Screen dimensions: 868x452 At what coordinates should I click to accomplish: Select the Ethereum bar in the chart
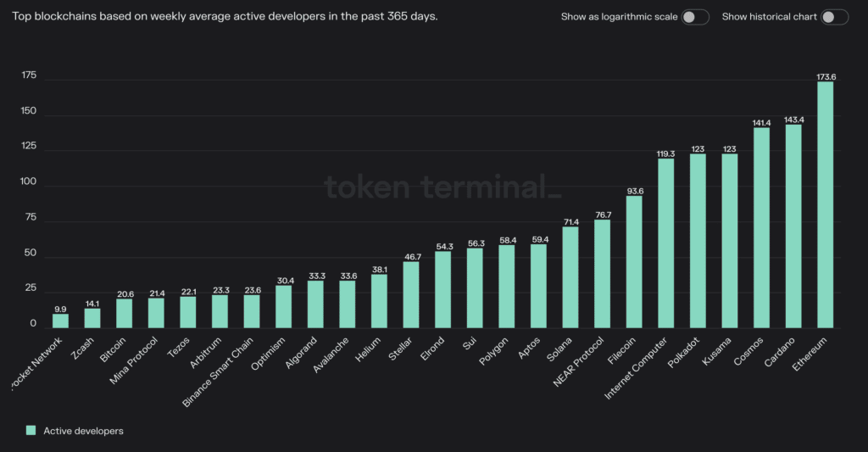(825, 205)
